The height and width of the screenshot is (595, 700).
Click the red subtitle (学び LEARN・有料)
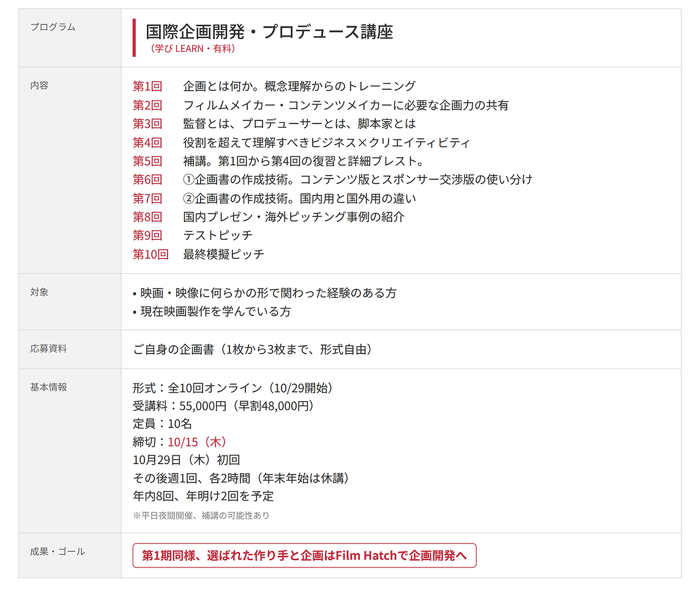click(192, 49)
